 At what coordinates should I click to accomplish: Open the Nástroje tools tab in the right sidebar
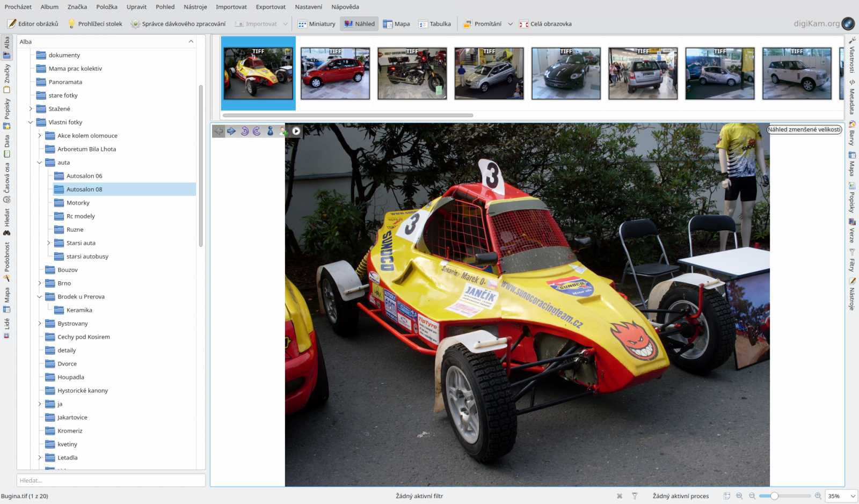(852, 294)
